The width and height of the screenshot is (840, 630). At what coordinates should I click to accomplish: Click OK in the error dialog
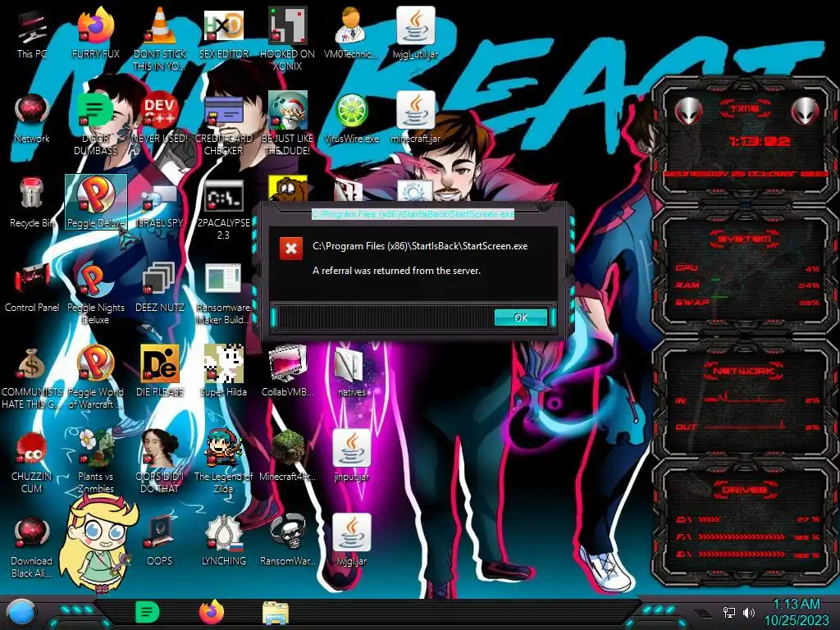click(x=521, y=317)
